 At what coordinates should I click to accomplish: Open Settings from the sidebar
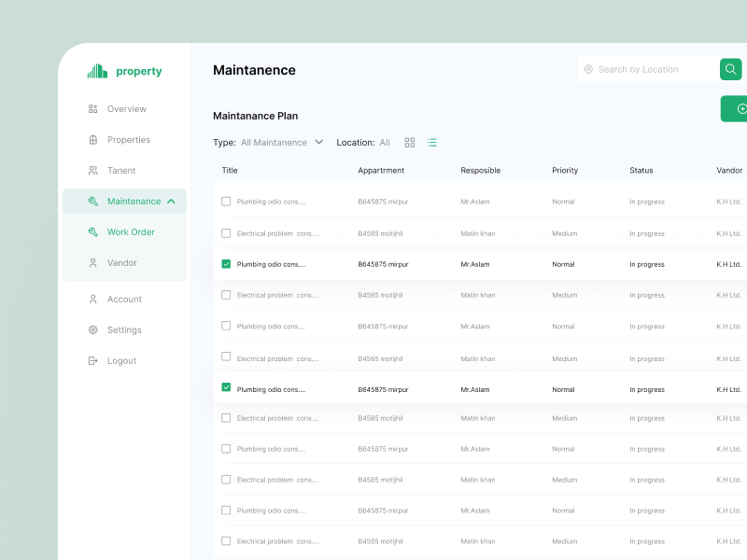pos(123,330)
